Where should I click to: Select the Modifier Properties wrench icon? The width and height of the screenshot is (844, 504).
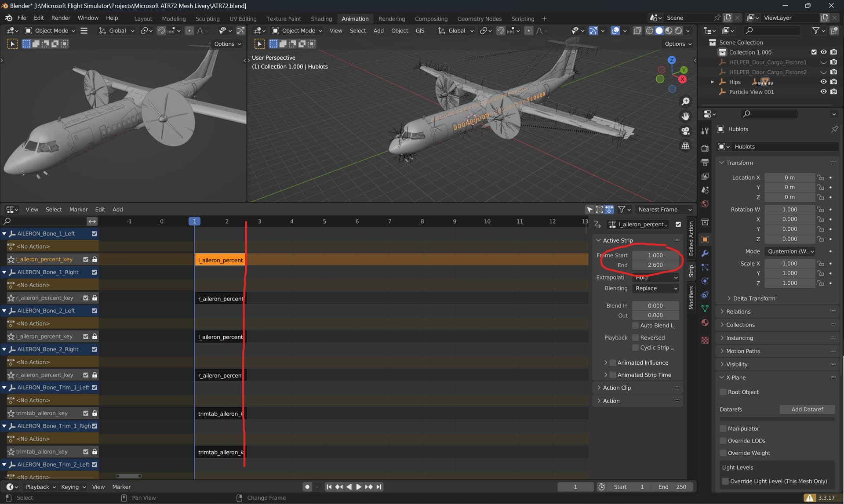tap(705, 254)
